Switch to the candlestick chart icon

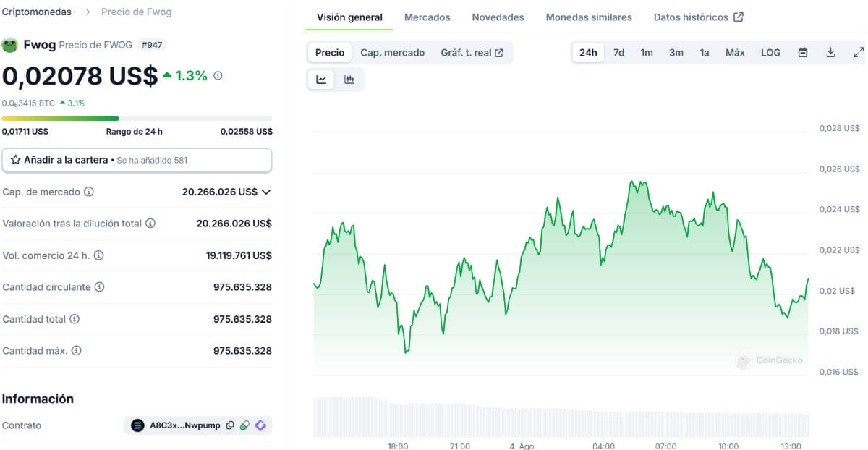tap(349, 80)
